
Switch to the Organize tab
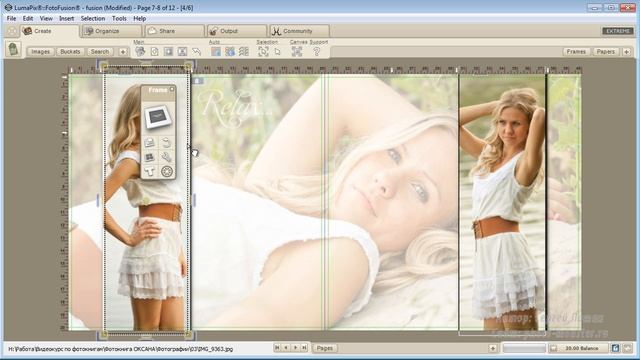pyautogui.click(x=112, y=31)
